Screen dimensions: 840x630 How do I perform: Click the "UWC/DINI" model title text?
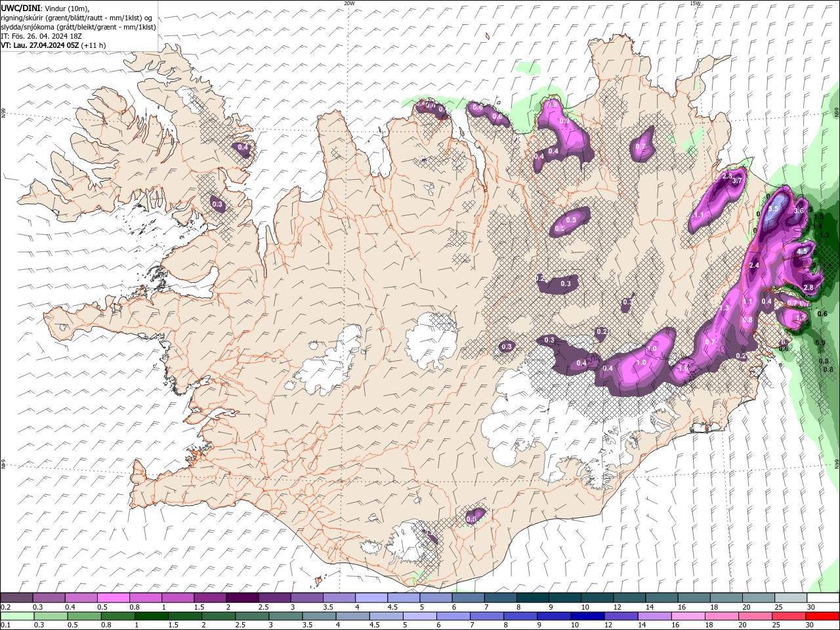pos(20,8)
